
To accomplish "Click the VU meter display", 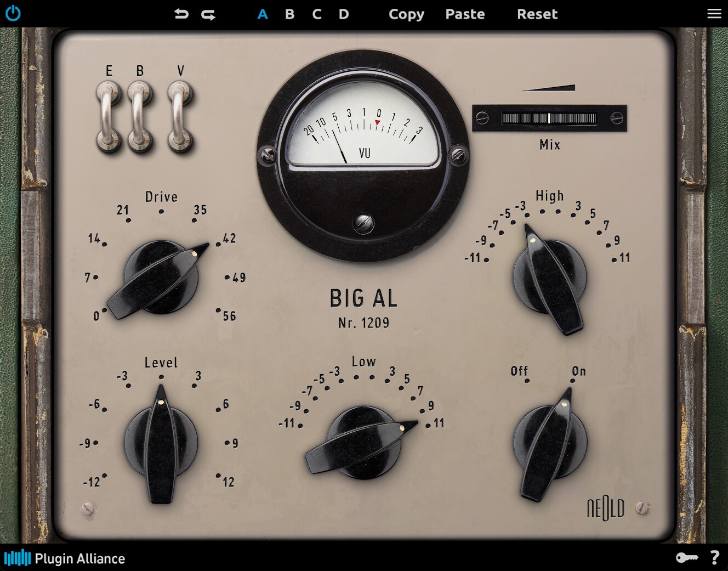I will tap(363, 125).
